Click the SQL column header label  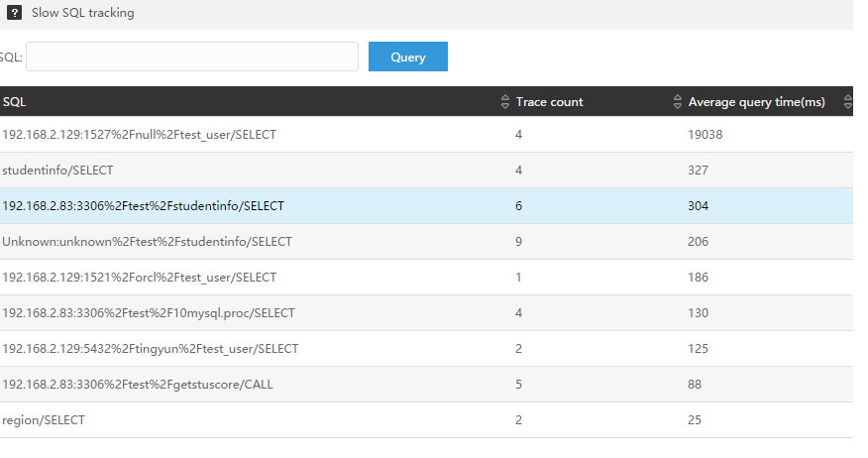pyautogui.click(x=15, y=102)
